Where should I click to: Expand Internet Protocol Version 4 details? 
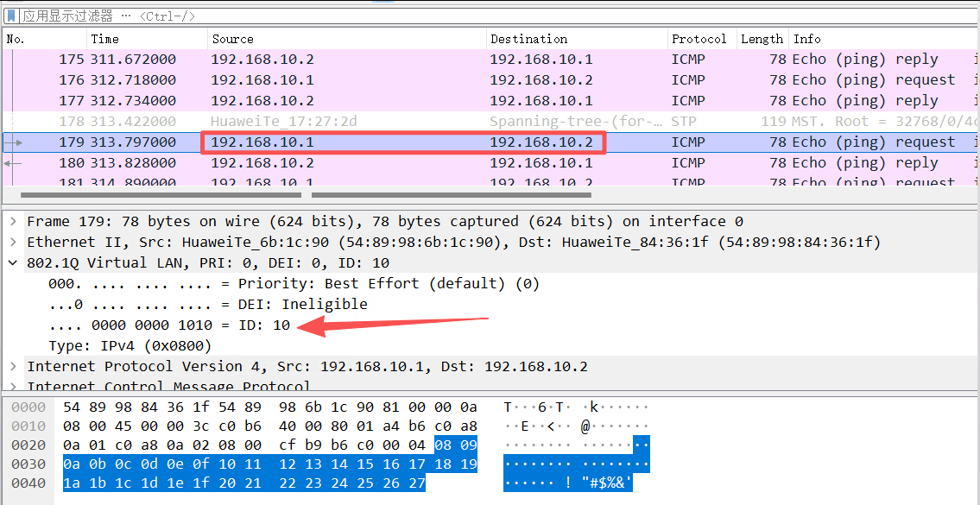[x=11, y=365]
